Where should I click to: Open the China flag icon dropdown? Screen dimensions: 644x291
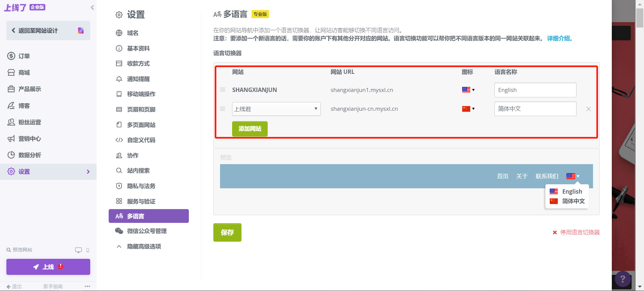[468, 109]
